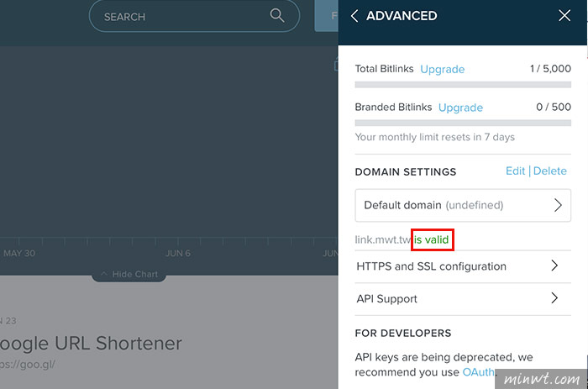Open the Default domain selector
Screen dimensions: 588x389
pos(463,205)
